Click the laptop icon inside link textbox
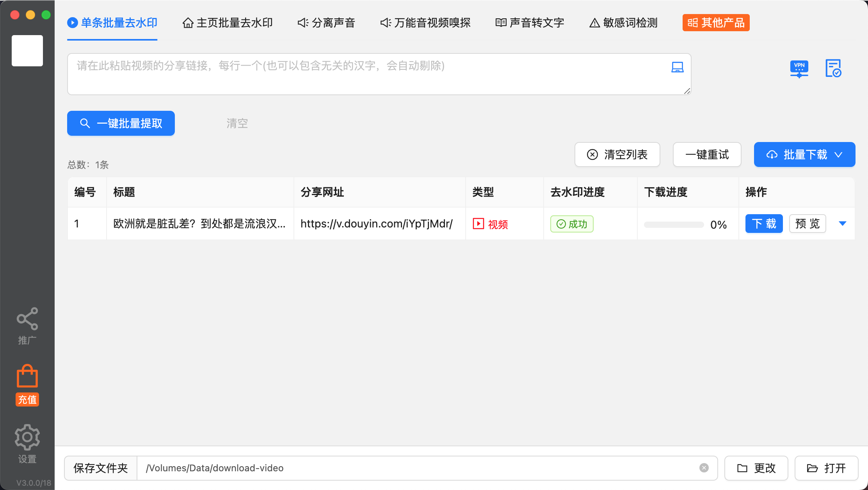 (677, 67)
